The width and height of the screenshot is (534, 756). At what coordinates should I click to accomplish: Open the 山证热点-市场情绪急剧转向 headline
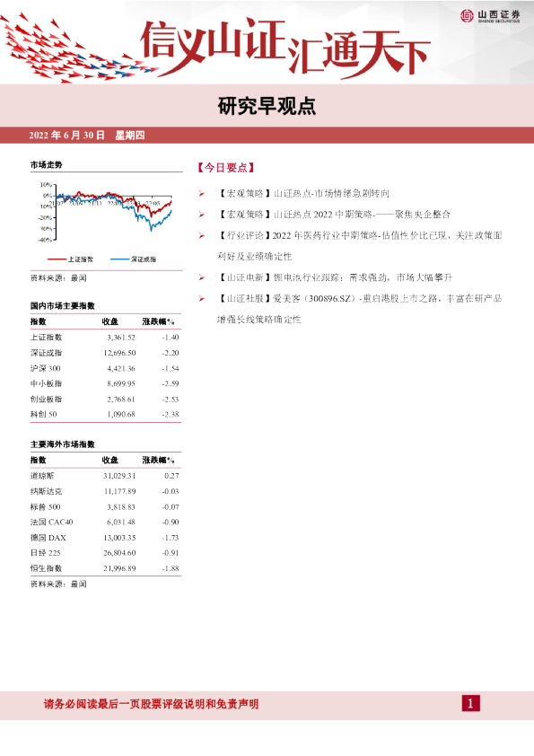[303, 193]
